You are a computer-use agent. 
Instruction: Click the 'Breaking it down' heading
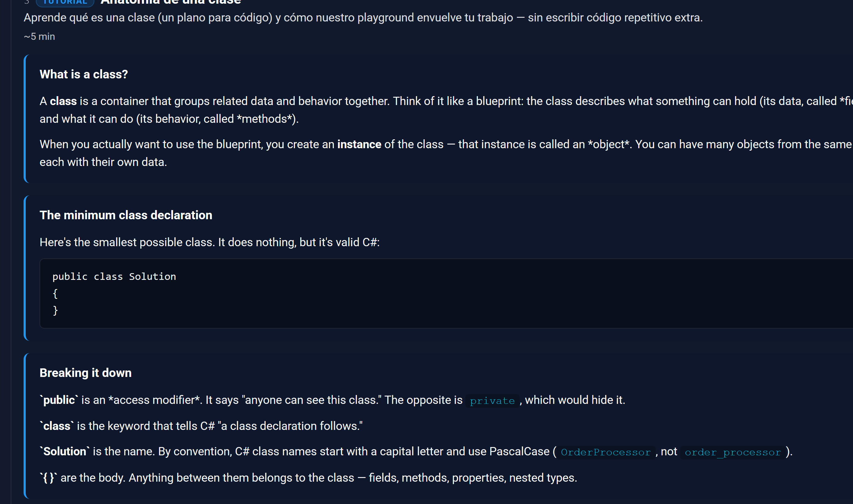pyautogui.click(x=85, y=373)
